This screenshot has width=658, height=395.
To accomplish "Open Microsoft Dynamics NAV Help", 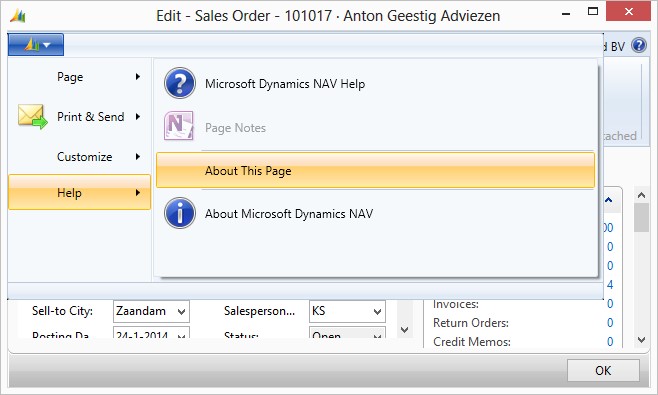I will [285, 84].
